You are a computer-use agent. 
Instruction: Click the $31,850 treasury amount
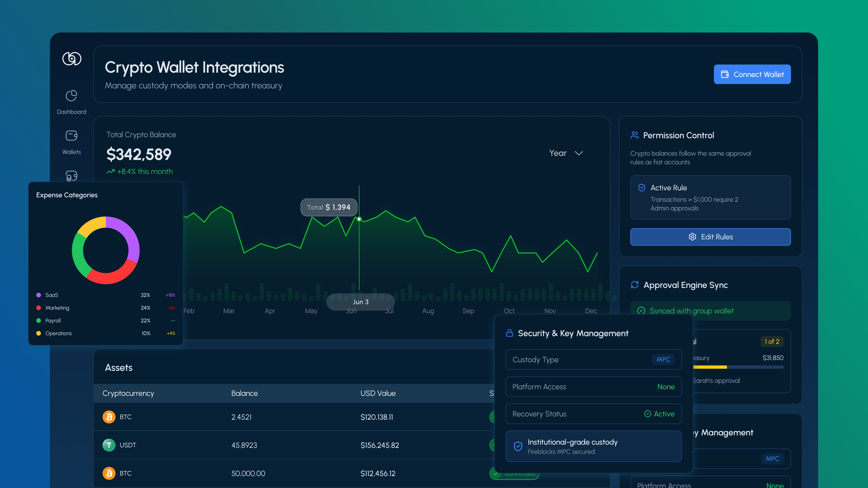(x=773, y=358)
